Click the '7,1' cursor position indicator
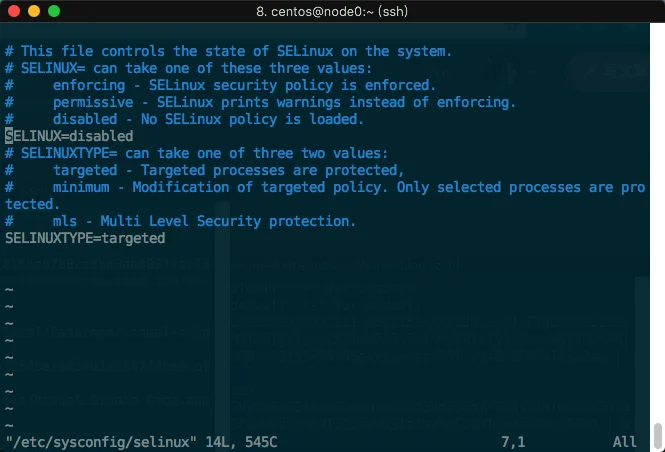This screenshot has width=665, height=452. coord(516,441)
